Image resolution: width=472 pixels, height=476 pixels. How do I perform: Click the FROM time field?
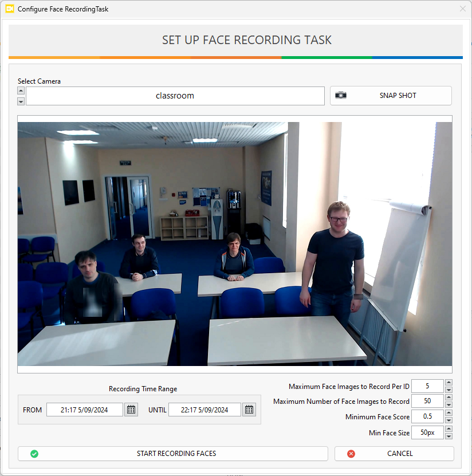pos(84,410)
